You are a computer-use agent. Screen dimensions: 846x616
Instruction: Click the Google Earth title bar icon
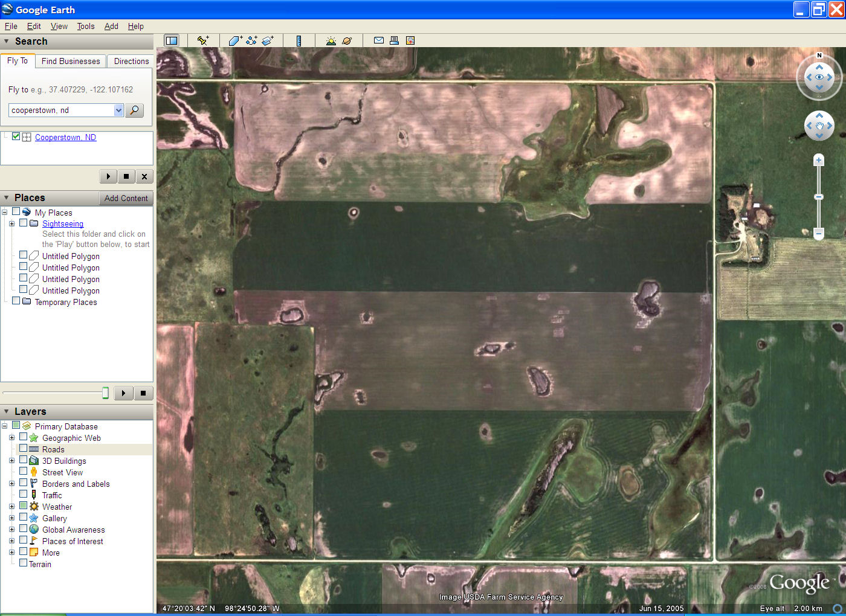tap(7, 9)
